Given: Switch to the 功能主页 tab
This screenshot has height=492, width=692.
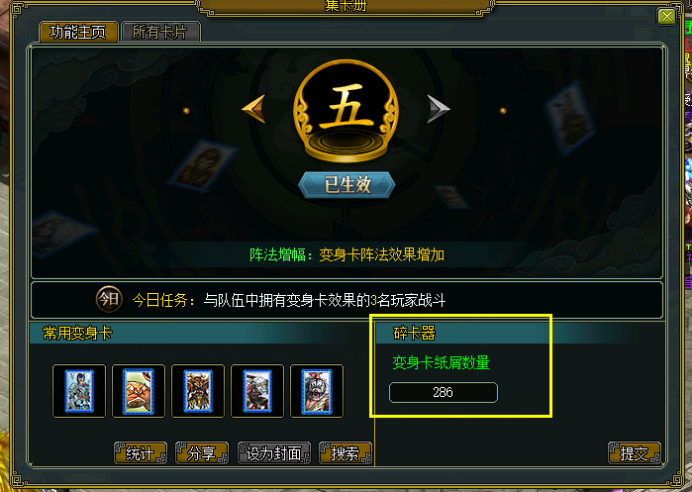Looking at the screenshot, I should 79,32.
